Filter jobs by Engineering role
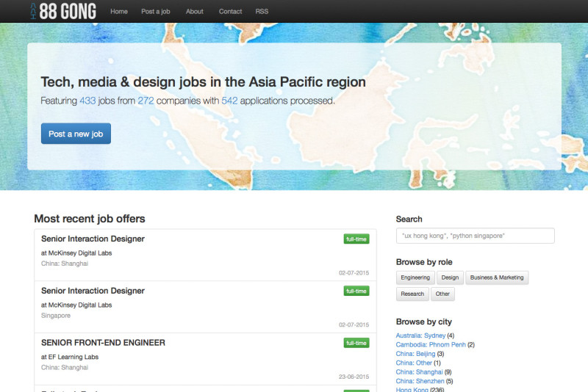This screenshot has width=588, height=392. 415,277
